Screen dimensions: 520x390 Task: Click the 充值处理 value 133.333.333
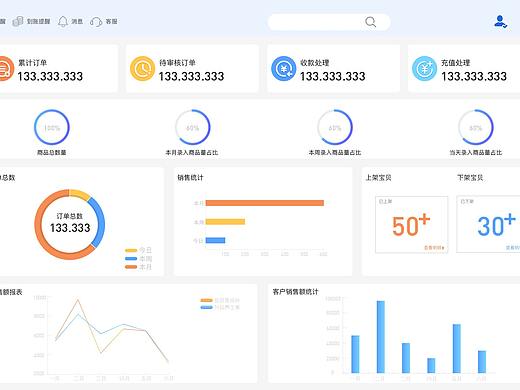click(x=474, y=77)
